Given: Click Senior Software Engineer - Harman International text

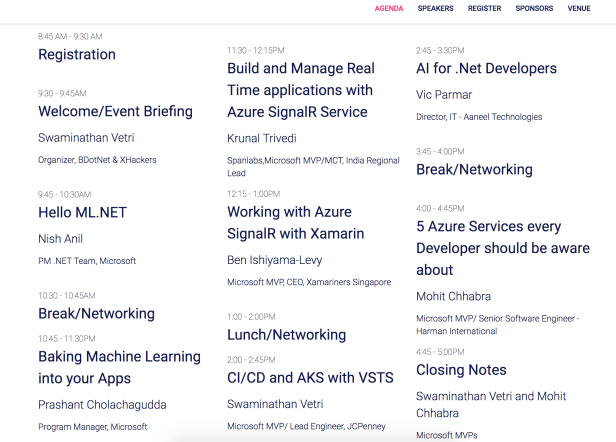Looking at the screenshot, I should point(498,325).
